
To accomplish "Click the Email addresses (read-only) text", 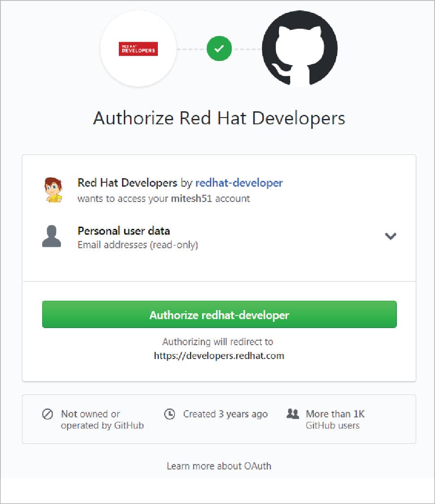I will (138, 245).
